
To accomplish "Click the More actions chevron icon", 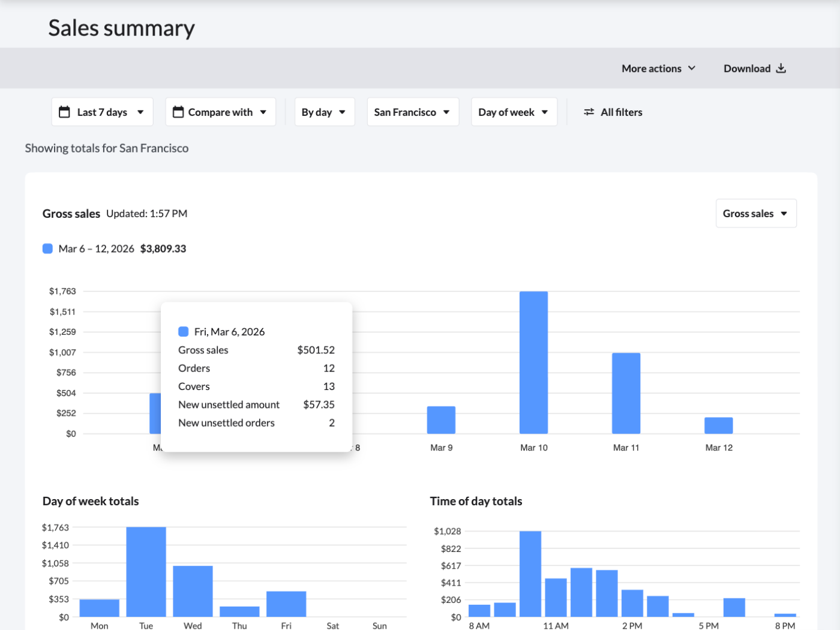I will 692,68.
